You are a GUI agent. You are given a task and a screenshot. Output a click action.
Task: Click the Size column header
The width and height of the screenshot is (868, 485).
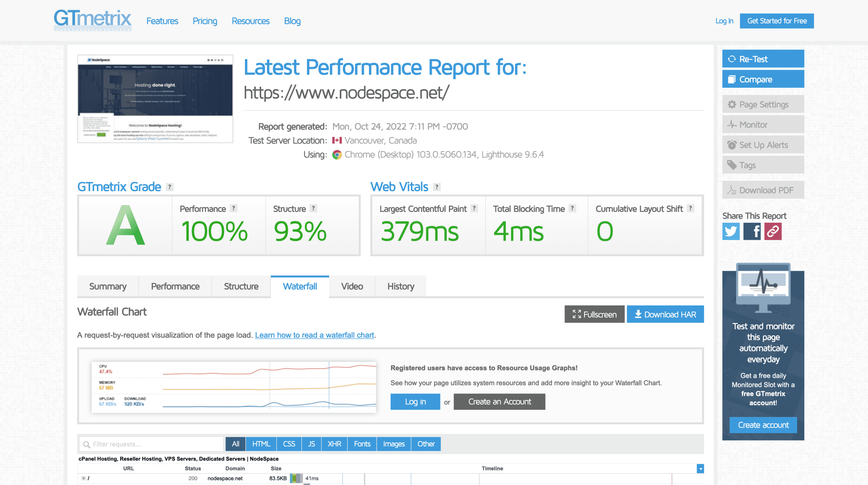pos(276,469)
